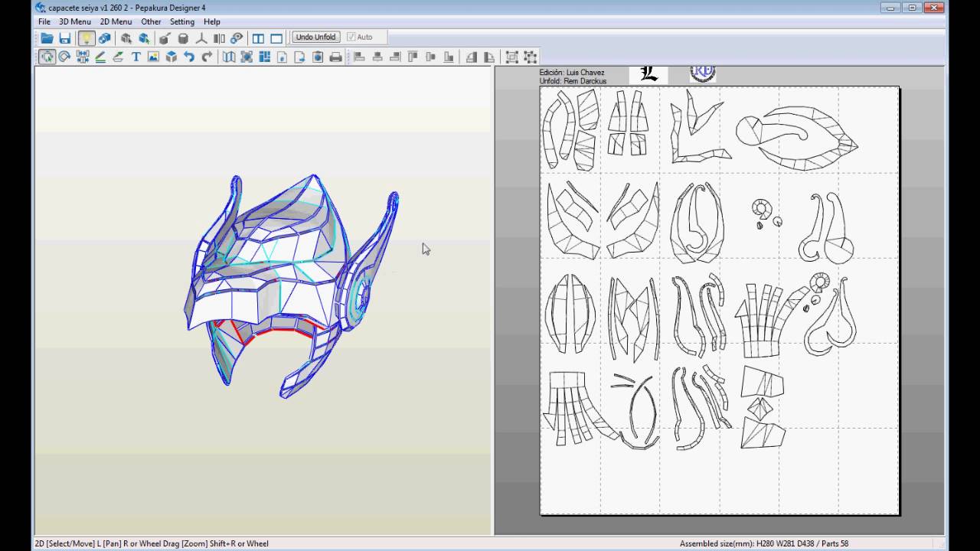Screen dimensions: 980x551
Task: Click the three-axis icon
Action: click(201, 37)
